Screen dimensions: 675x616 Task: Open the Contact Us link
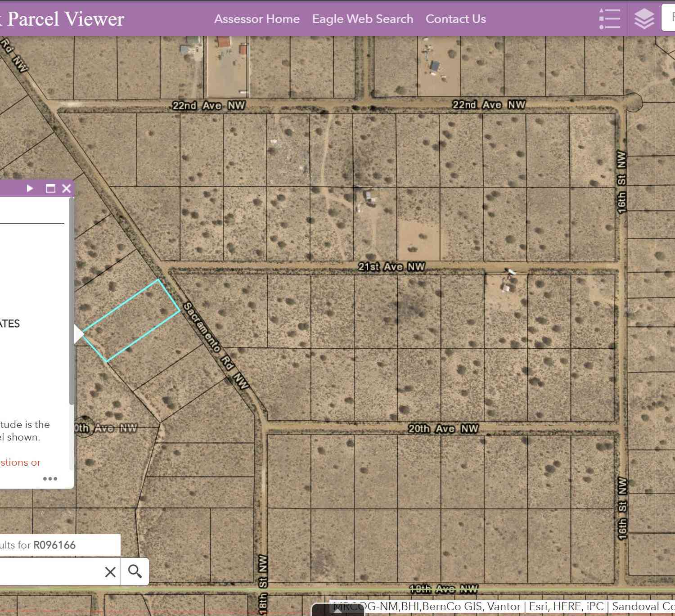(x=455, y=19)
